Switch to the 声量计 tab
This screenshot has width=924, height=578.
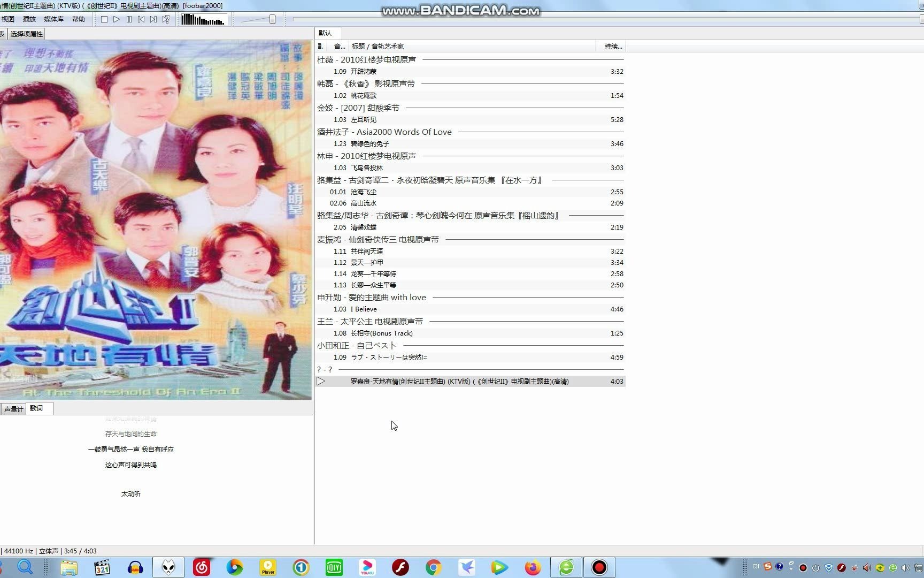(13, 409)
